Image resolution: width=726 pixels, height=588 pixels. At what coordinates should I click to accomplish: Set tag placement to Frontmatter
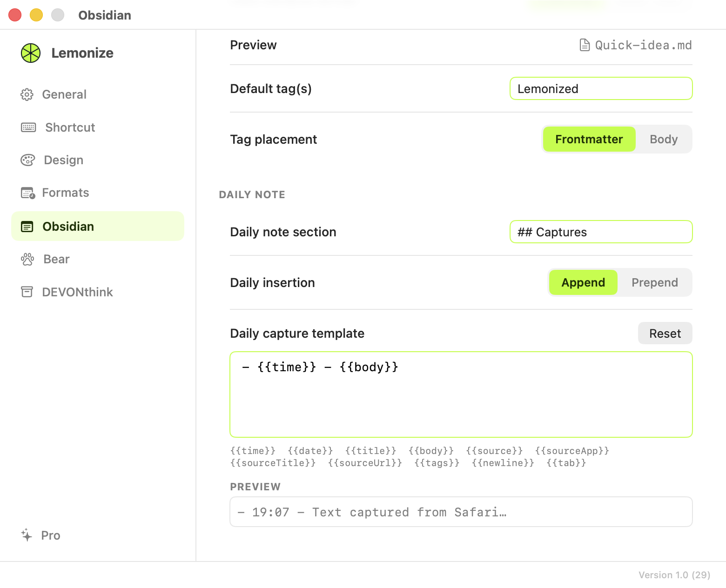[589, 139]
